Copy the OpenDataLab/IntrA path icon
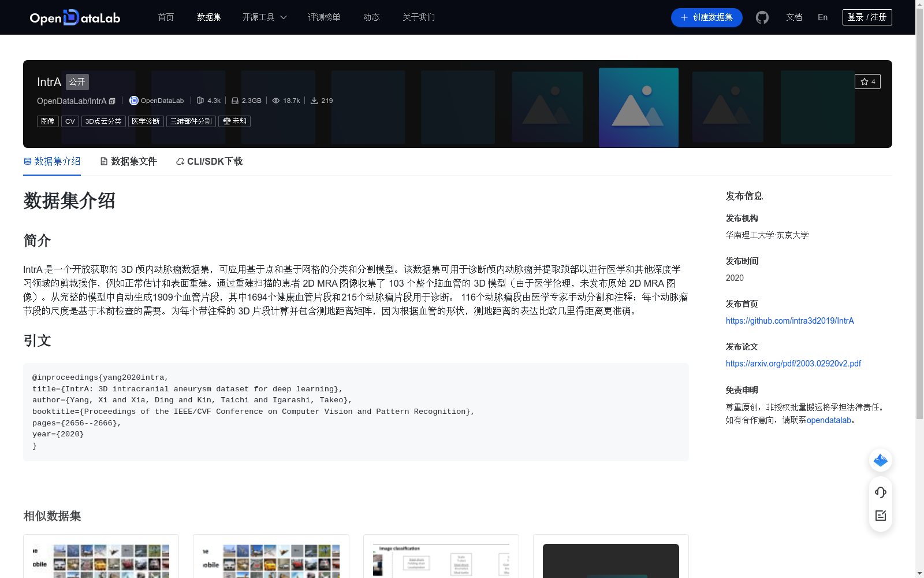Viewport: 924px width, 578px height. 112,101
